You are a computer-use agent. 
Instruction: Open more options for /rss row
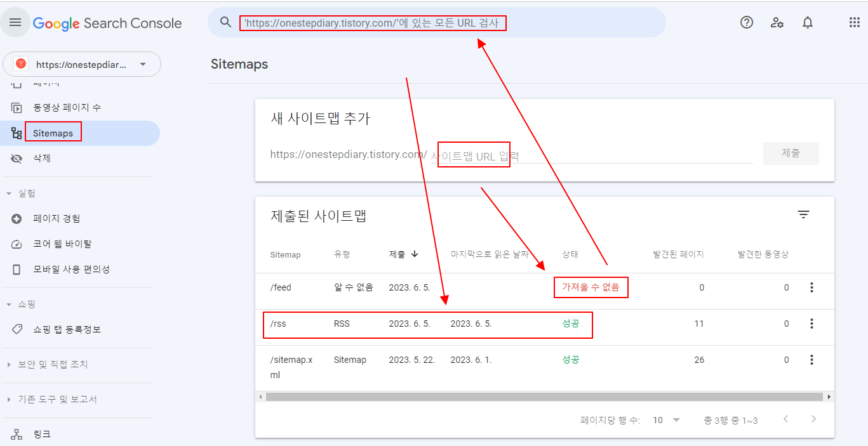coord(811,324)
